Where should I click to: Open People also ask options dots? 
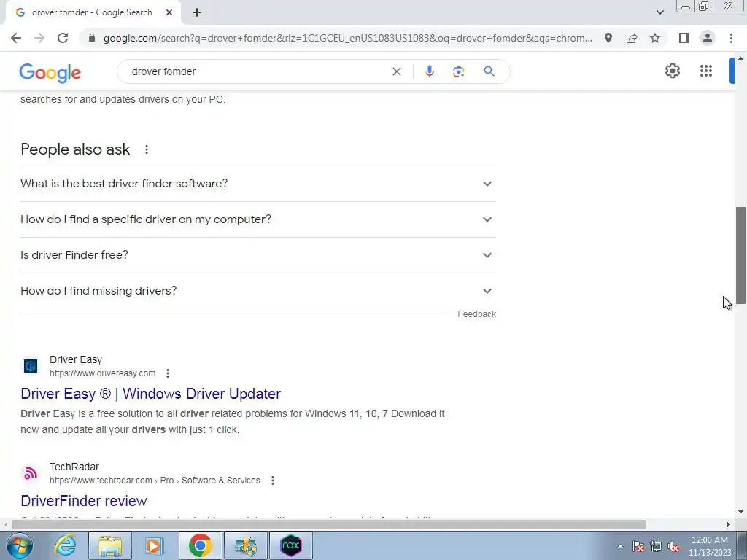(147, 149)
